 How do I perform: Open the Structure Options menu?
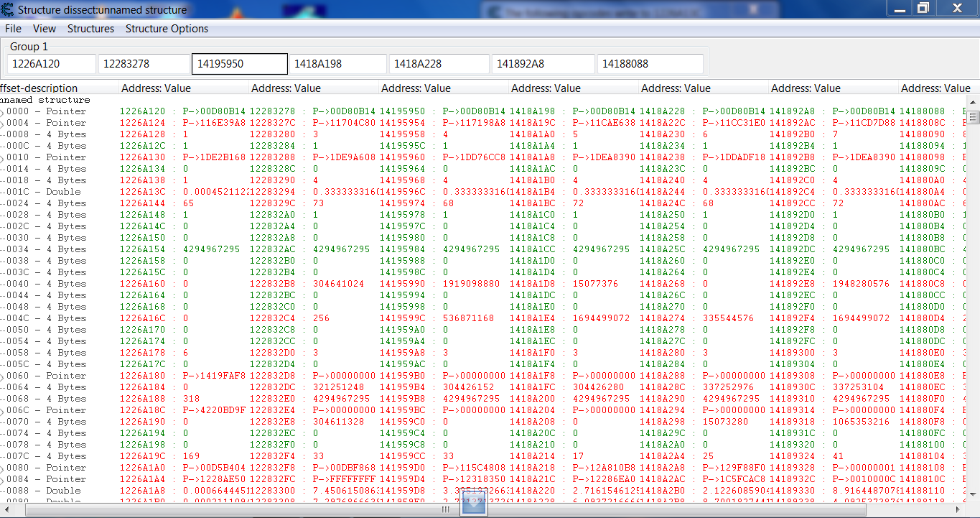tap(167, 29)
